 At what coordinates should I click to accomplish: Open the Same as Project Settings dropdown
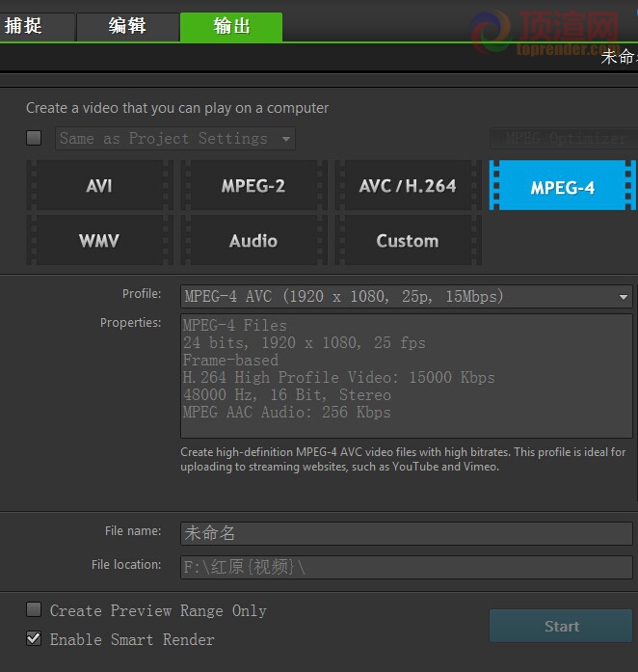click(174, 139)
